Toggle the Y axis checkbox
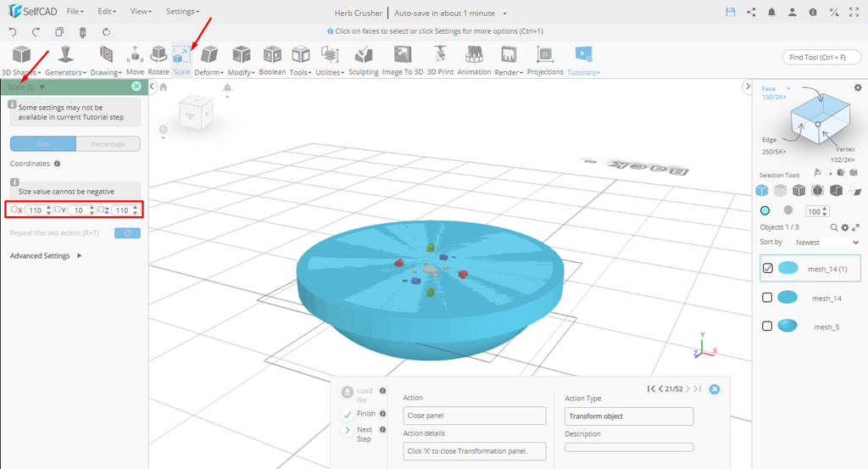This screenshot has width=868, height=469. (x=58, y=209)
